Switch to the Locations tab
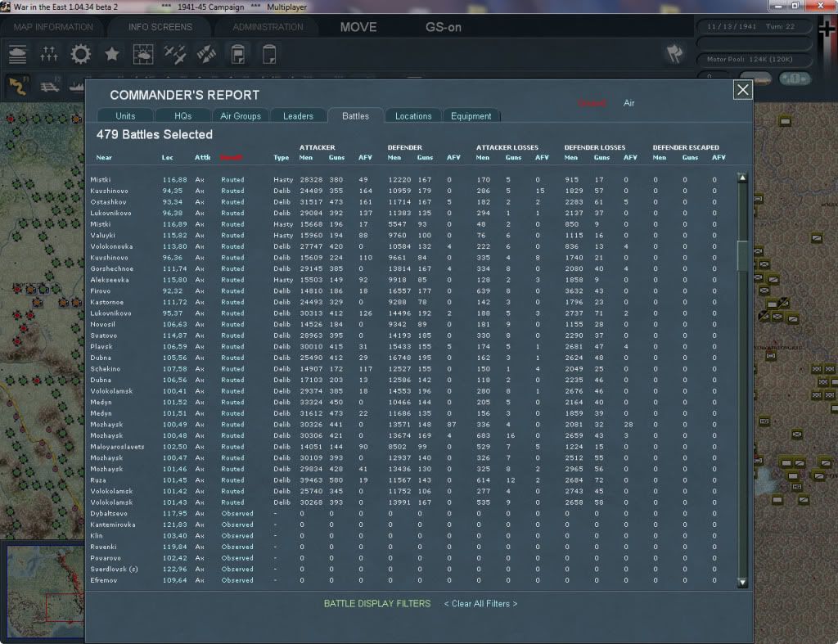This screenshot has height=644, width=838. (413, 116)
